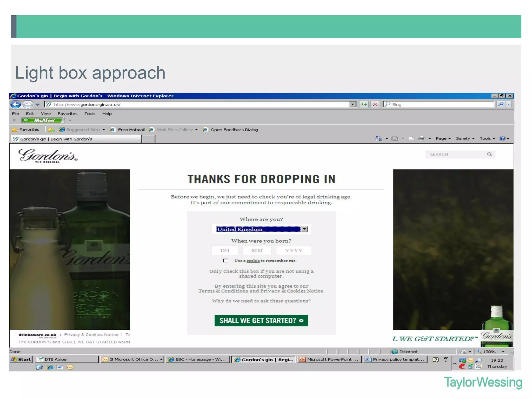
Task: Click the browser Back arrow button
Action: pyautogui.click(x=16, y=104)
